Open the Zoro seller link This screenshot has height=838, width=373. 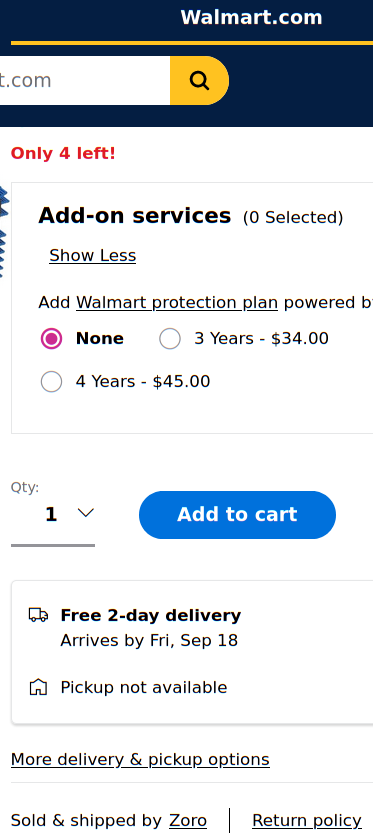click(188, 820)
